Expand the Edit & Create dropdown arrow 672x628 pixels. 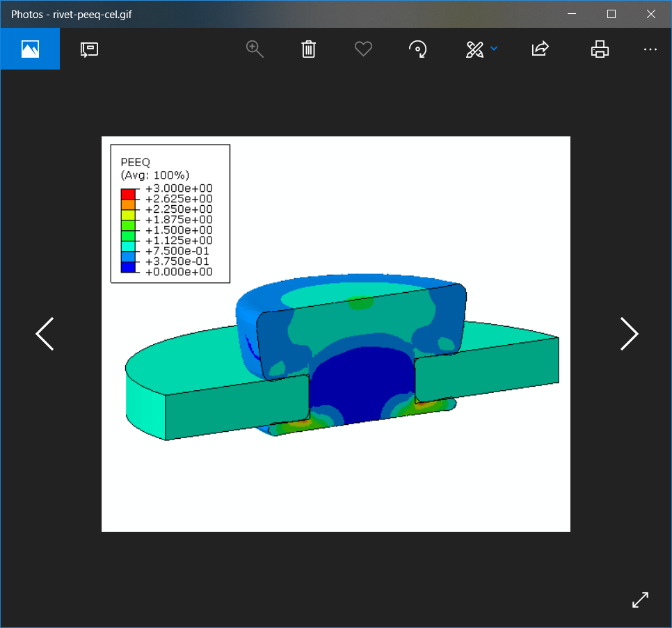click(x=494, y=49)
